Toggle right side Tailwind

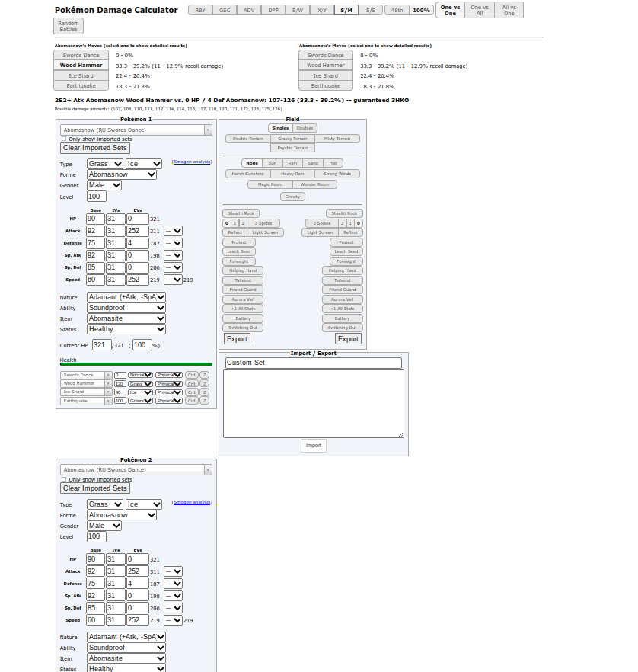click(342, 280)
